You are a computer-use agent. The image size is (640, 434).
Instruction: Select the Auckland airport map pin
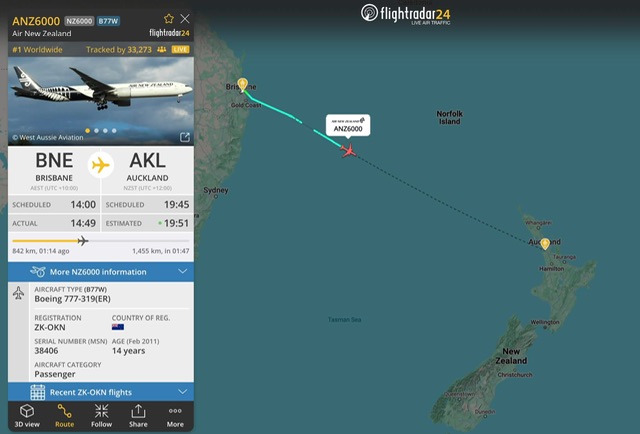[x=545, y=244]
